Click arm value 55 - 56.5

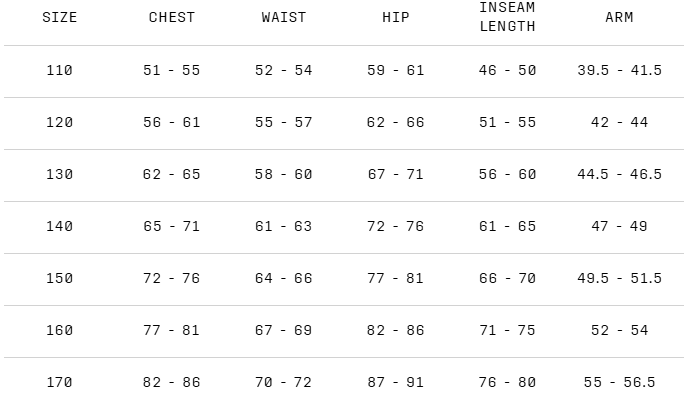click(619, 383)
